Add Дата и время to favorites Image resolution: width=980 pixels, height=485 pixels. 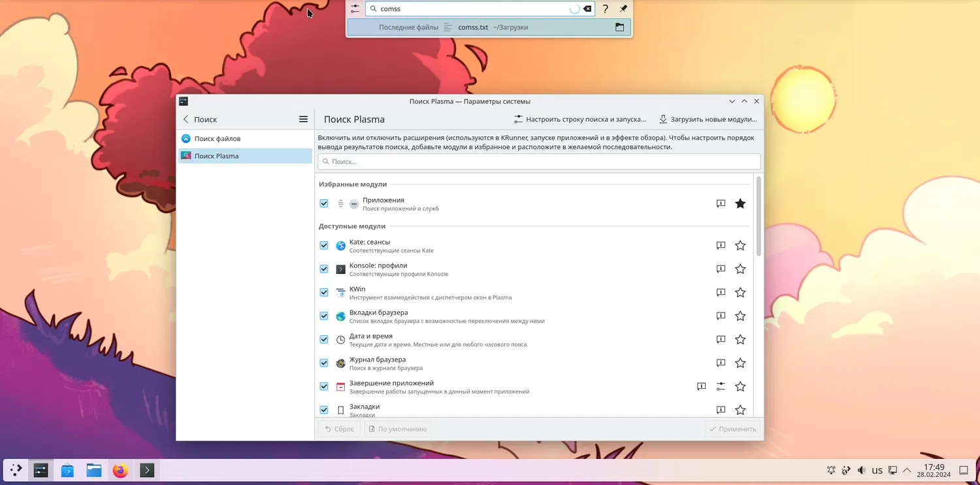tap(740, 340)
